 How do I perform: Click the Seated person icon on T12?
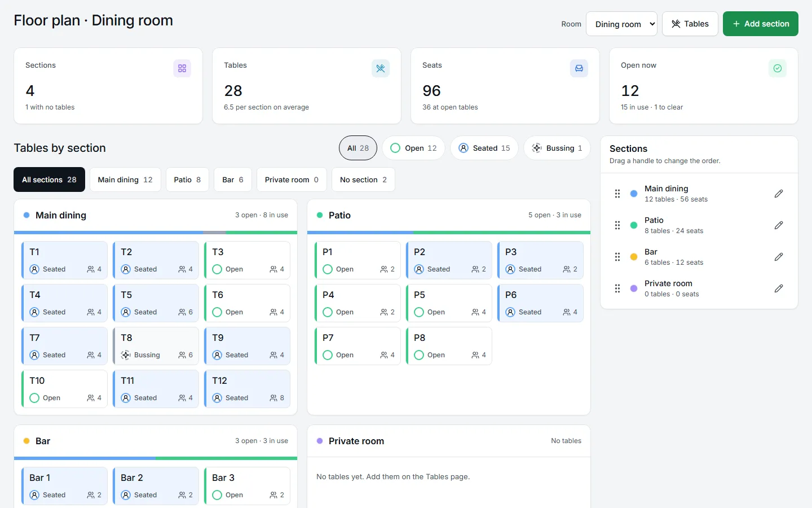(217, 398)
